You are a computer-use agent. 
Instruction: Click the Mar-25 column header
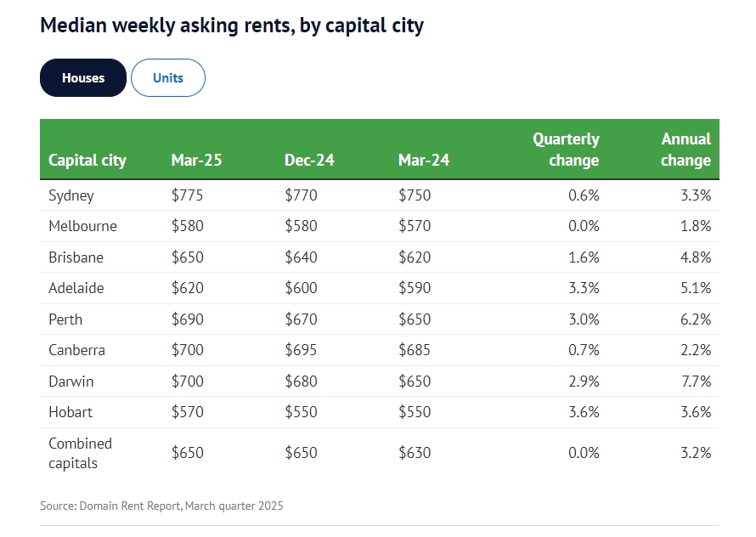[x=196, y=160]
